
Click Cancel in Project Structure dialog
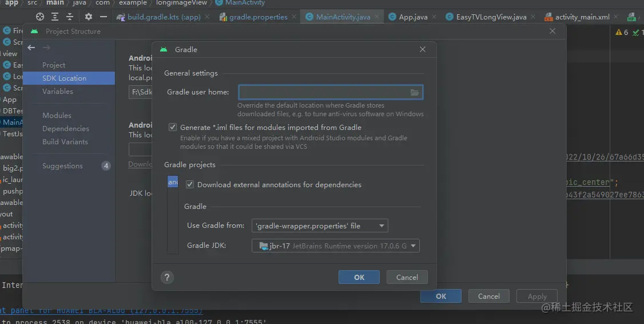click(489, 296)
